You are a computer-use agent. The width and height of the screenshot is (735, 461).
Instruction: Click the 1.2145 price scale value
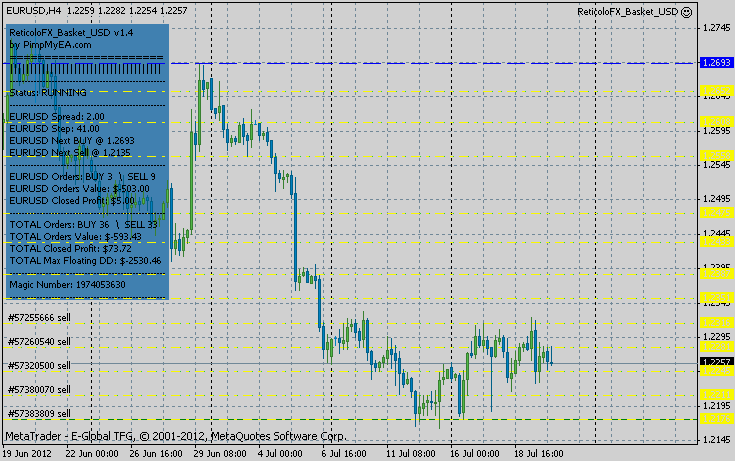(x=717, y=440)
